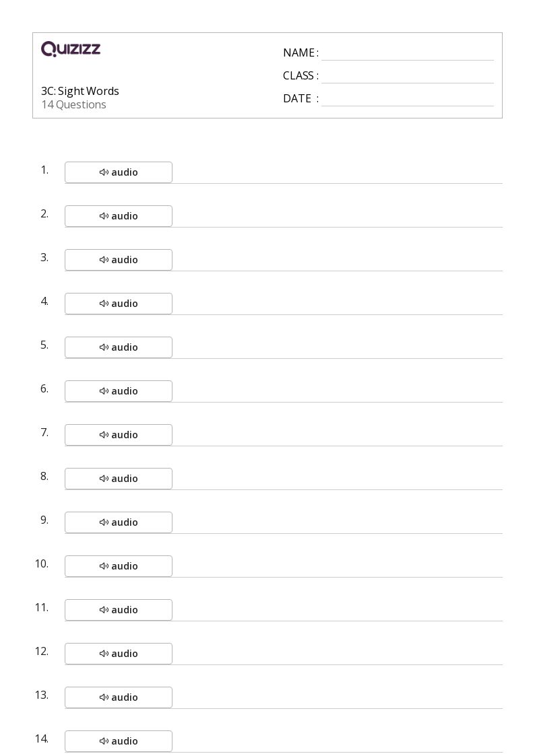Play audio clip for question 13
535x756 pixels.
(118, 697)
